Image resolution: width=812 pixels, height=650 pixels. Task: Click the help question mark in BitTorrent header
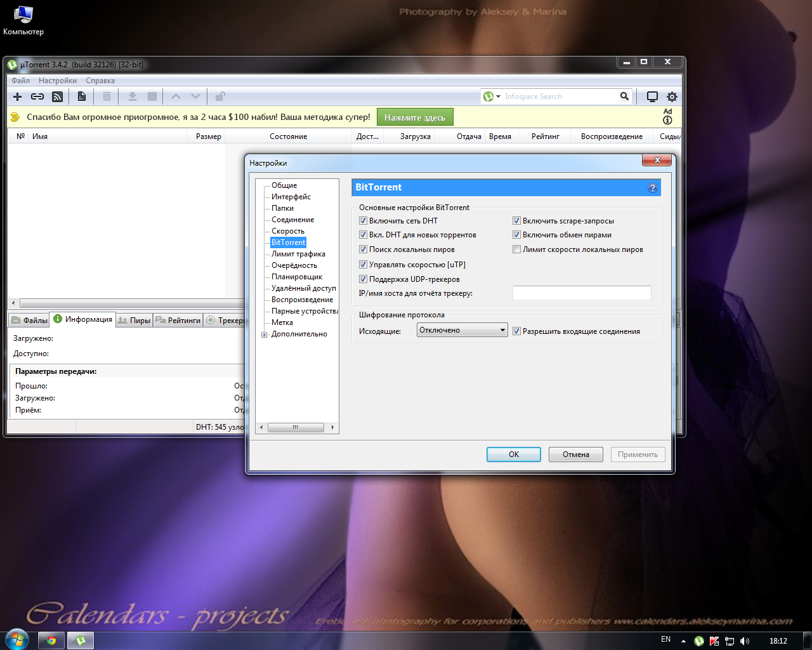(652, 188)
